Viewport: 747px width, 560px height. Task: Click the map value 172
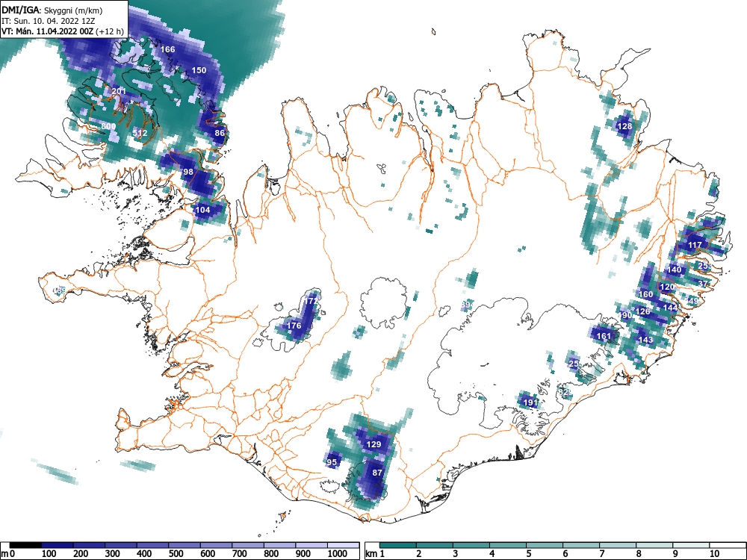point(310,301)
